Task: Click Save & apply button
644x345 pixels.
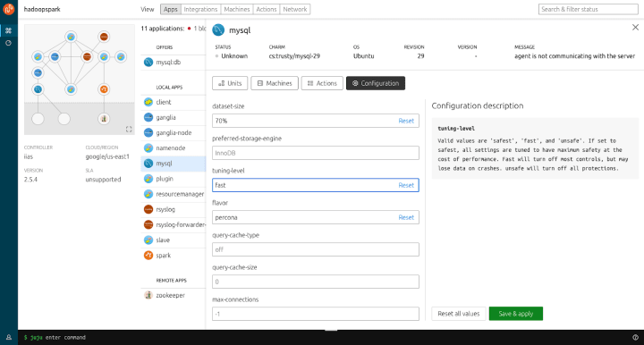Action: pyautogui.click(x=516, y=314)
